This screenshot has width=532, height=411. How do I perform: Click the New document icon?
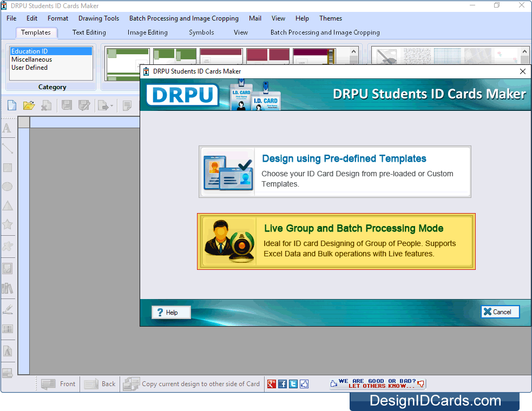click(12, 105)
